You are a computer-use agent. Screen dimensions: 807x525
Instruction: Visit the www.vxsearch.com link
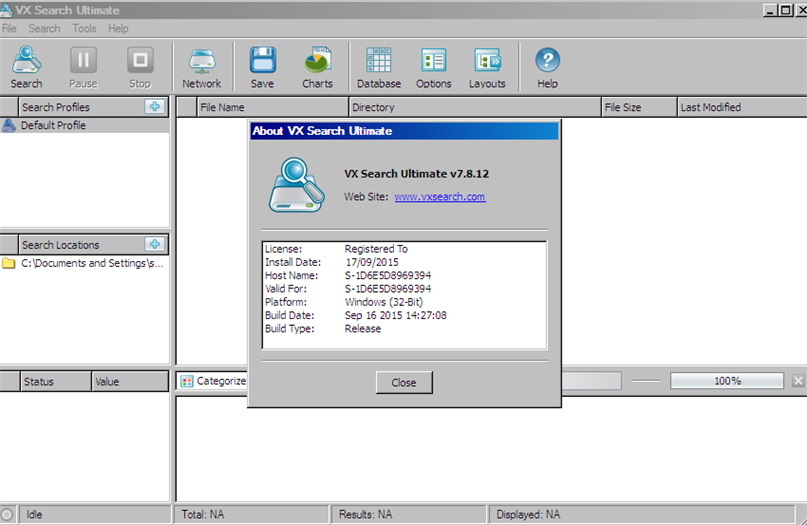pyautogui.click(x=439, y=197)
